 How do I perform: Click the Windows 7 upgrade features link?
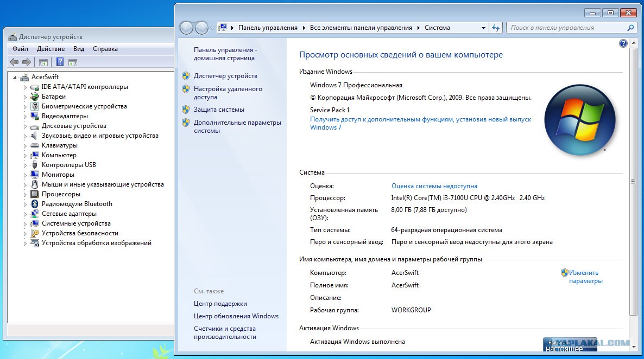(421, 124)
